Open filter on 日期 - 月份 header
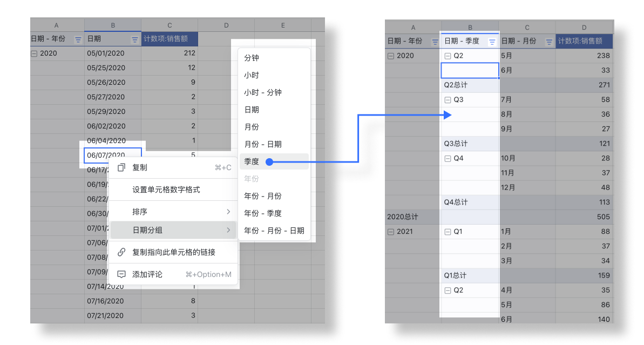Viewport: 644px width, 345px height. (548, 42)
